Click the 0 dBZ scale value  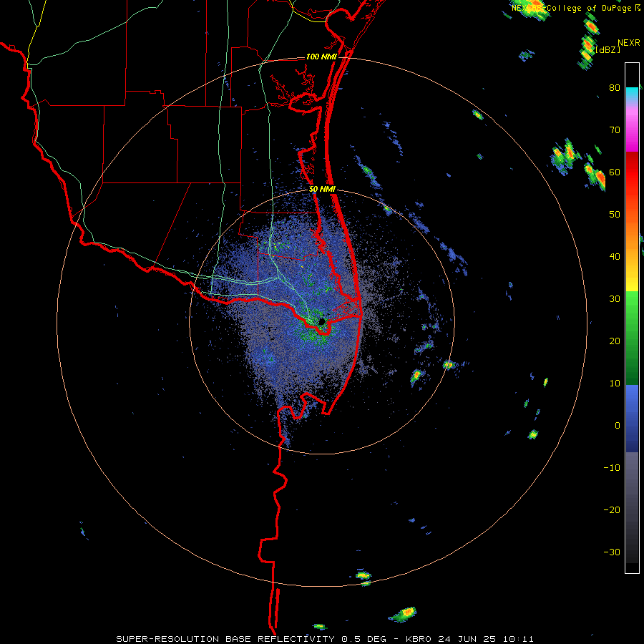[x=618, y=426]
